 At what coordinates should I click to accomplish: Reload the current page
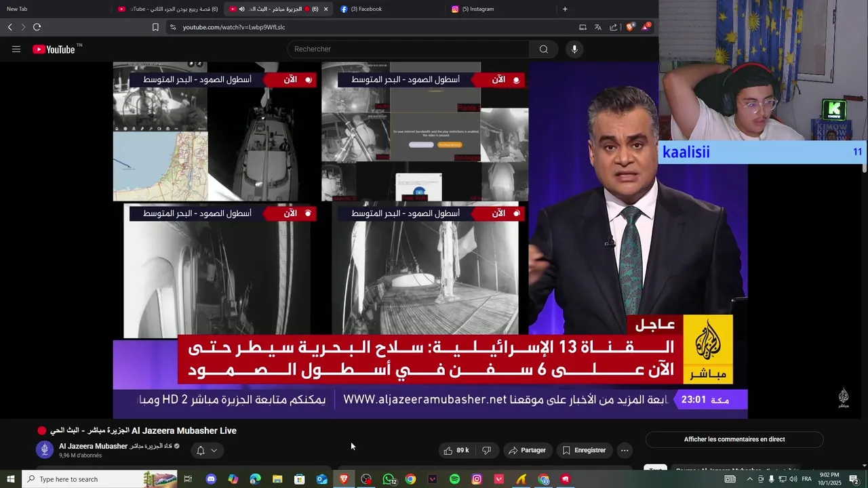(37, 27)
